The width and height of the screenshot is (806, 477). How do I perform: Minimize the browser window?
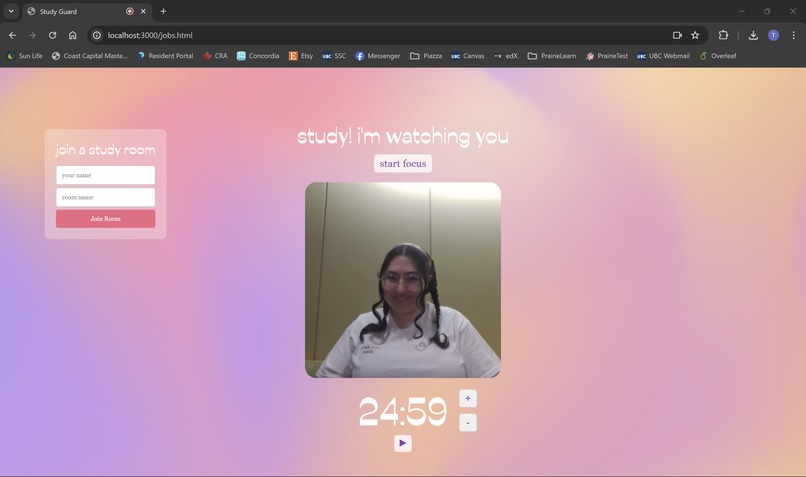click(742, 11)
